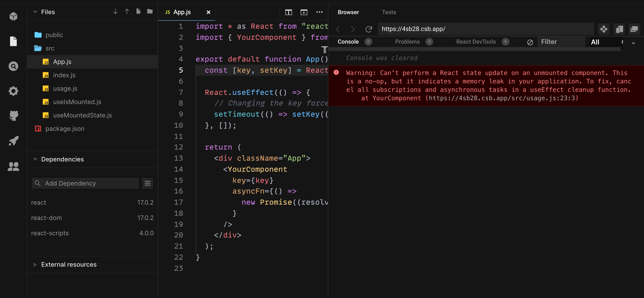
Task: Open the Search sidebar icon
Action: [x=13, y=66]
